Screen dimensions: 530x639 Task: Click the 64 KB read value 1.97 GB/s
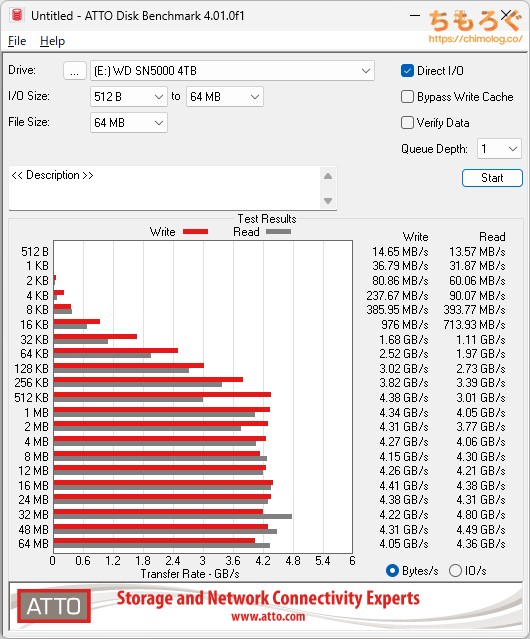coord(481,354)
